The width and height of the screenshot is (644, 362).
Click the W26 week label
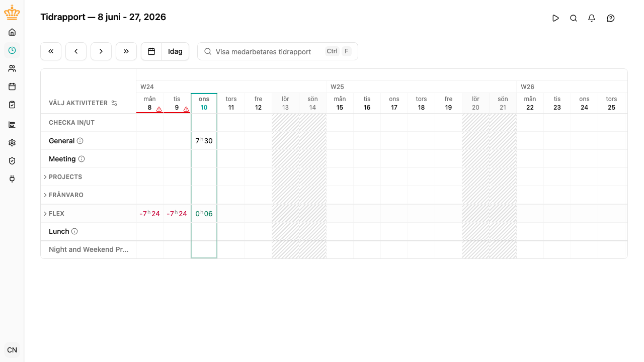click(x=527, y=87)
